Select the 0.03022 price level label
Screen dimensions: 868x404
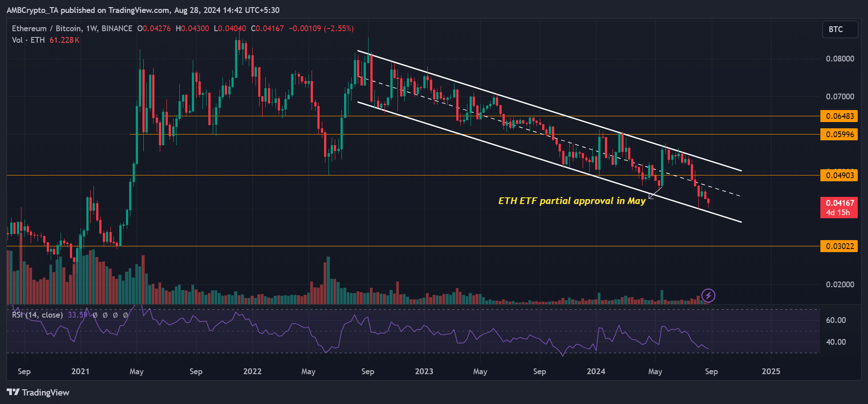(x=839, y=246)
